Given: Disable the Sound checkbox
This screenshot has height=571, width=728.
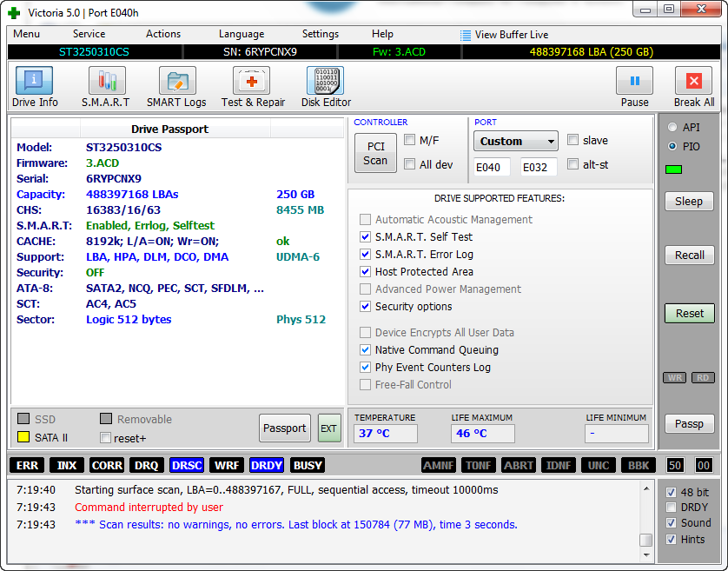Looking at the screenshot, I should pos(671,522).
